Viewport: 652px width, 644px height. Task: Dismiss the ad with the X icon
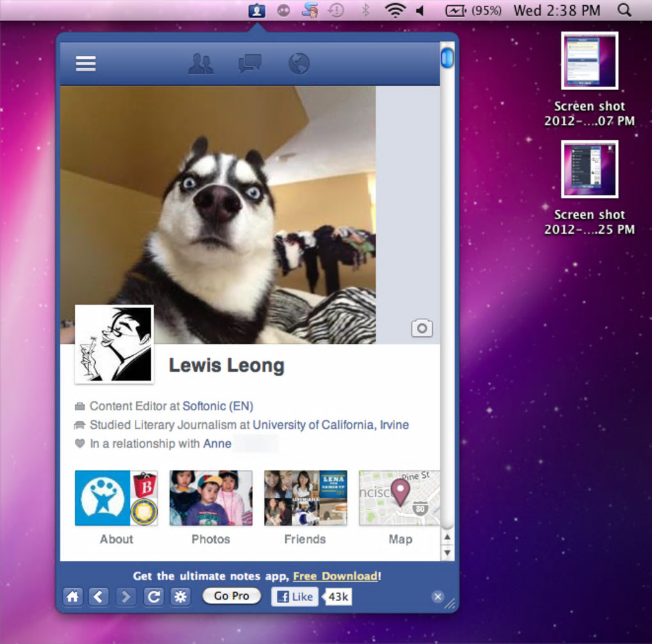click(437, 597)
